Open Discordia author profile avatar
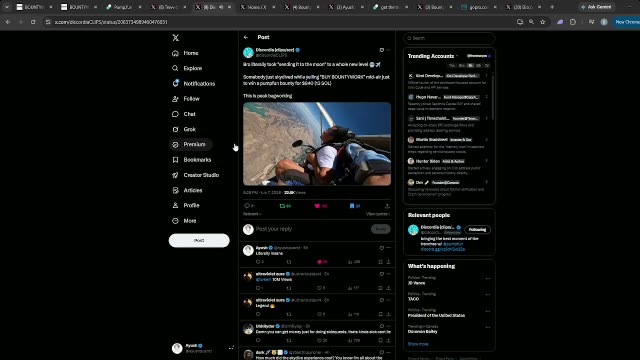This screenshot has height=360, width=640. tap(248, 52)
